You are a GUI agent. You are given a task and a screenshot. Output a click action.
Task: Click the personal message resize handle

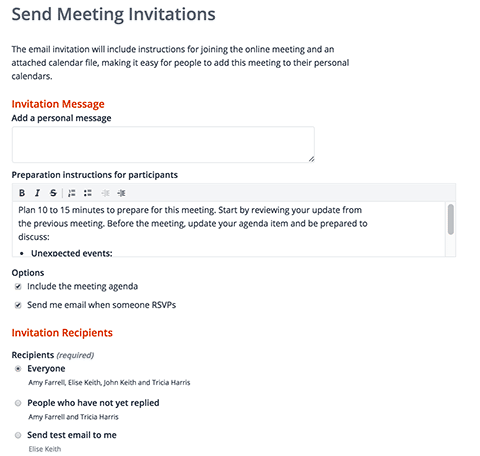point(311,159)
